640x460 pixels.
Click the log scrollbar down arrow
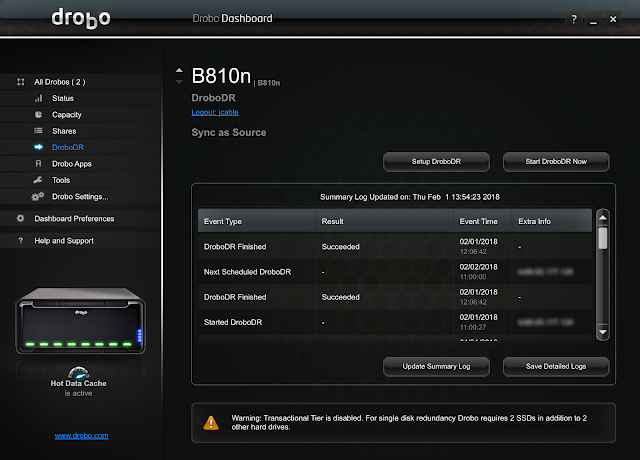tap(602, 332)
